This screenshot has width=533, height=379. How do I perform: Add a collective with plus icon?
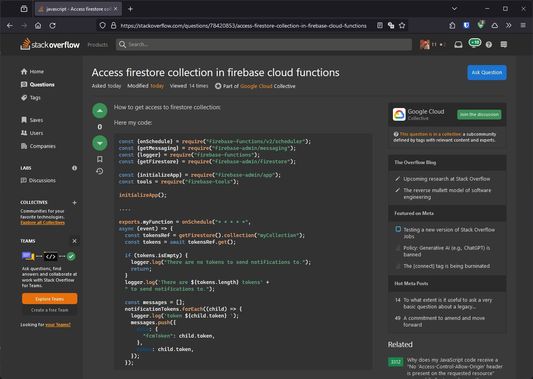click(74, 203)
